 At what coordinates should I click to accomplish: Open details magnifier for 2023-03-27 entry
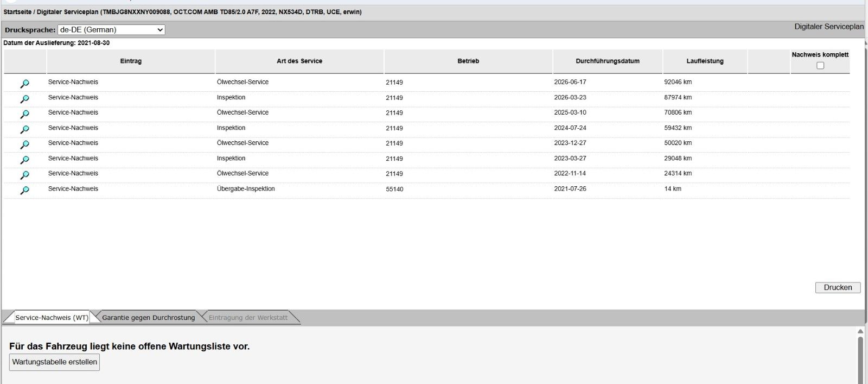(24, 160)
